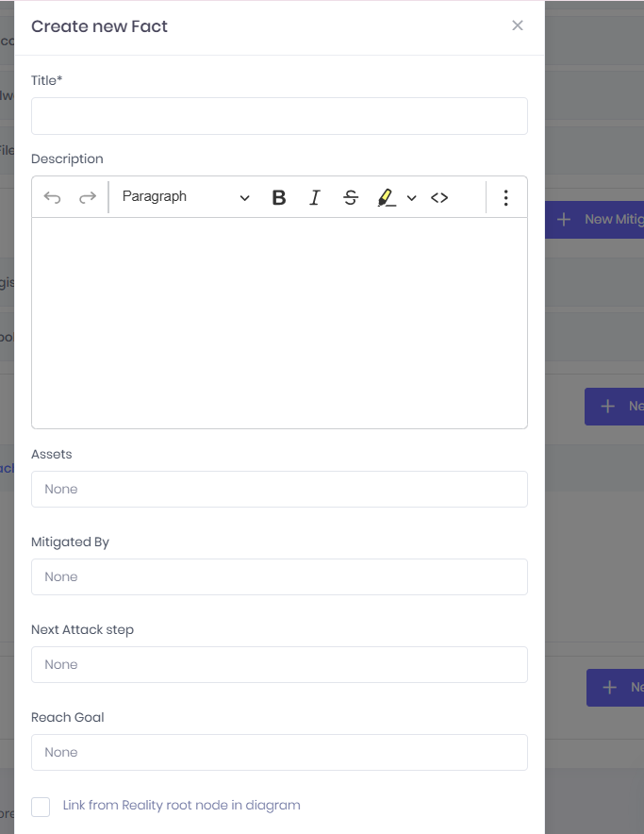Enable Link from Reality root node checkbox
Image resolution: width=644 pixels, height=834 pixels.
click(x=41, y=807)
